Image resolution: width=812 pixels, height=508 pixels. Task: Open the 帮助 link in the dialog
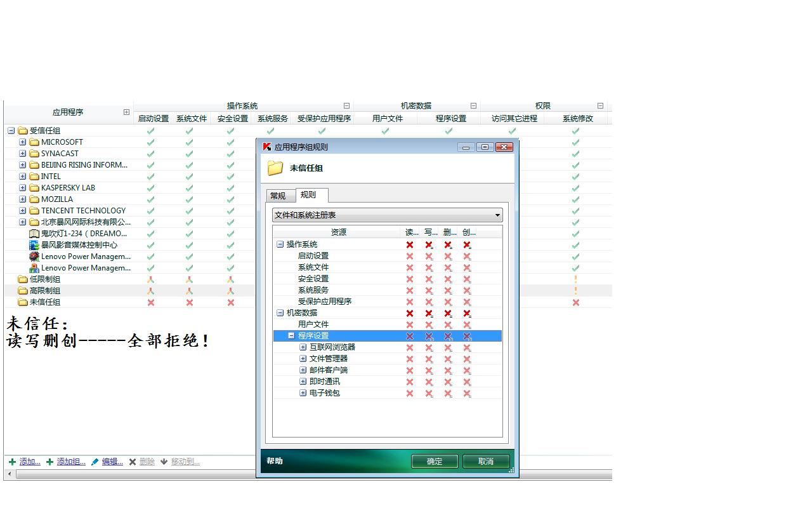[275, 461]
